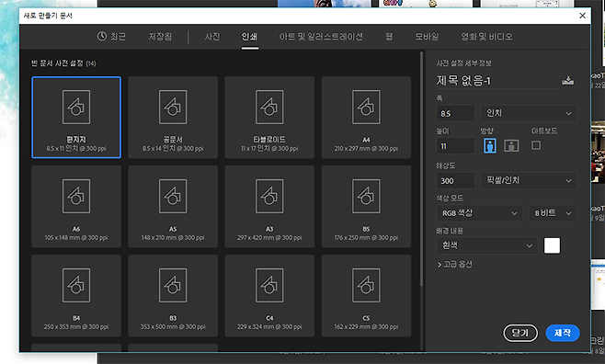Click the height input field showing 11
This screenshot has width=605, height=364.
[456, 146]
